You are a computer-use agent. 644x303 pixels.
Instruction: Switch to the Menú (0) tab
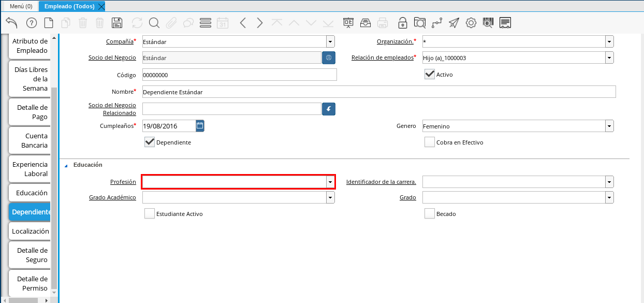(x=21, y=6)
